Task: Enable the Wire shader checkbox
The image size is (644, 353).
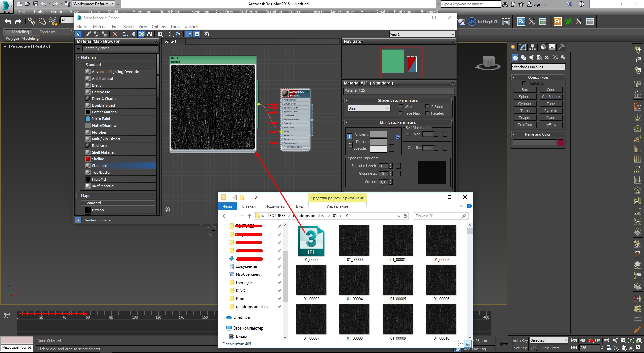Action: tap(401, 107)
